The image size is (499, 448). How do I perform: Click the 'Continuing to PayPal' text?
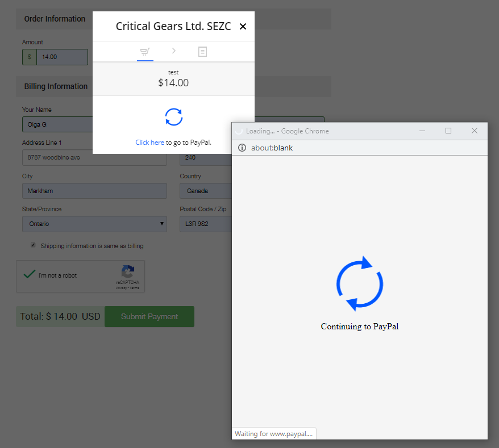tap(360, 326)
